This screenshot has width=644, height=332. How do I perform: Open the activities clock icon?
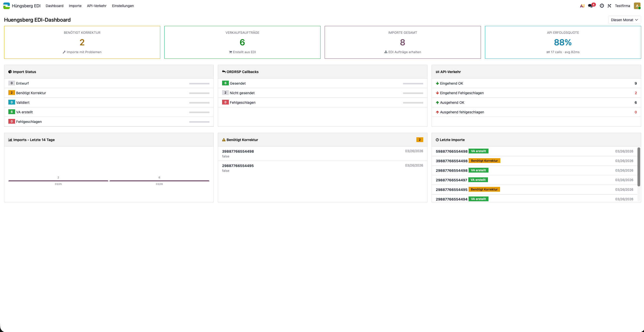coord(602,6)
